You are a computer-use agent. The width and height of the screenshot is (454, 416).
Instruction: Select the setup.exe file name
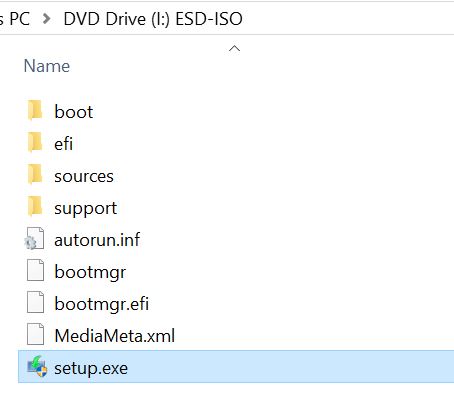coord(91,369)
